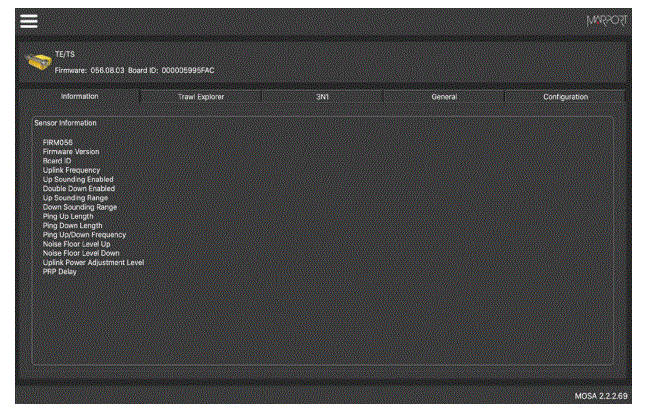645x410 pixels.
Task: Select the Ping Up Length row
Action: click(x=68, y=216)
